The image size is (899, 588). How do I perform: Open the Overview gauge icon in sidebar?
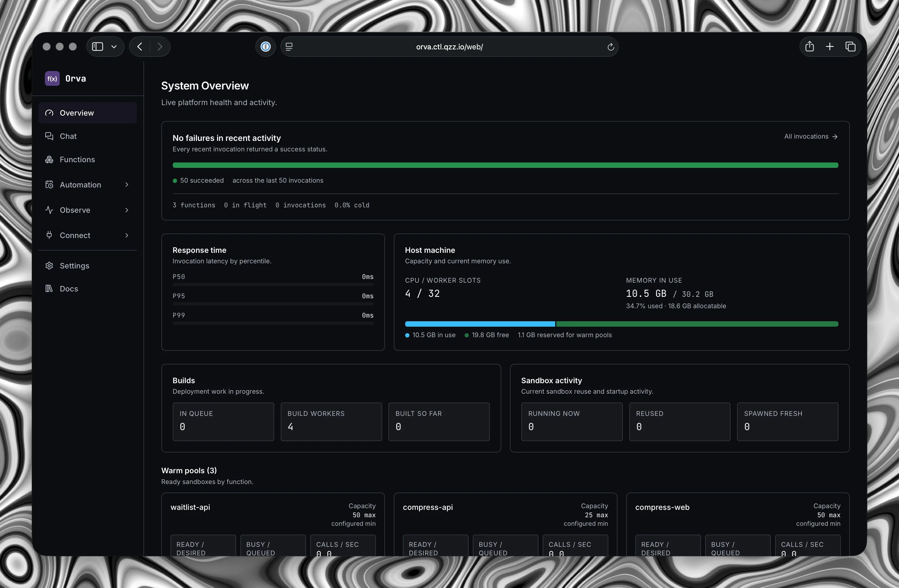(x=49, y=113)
